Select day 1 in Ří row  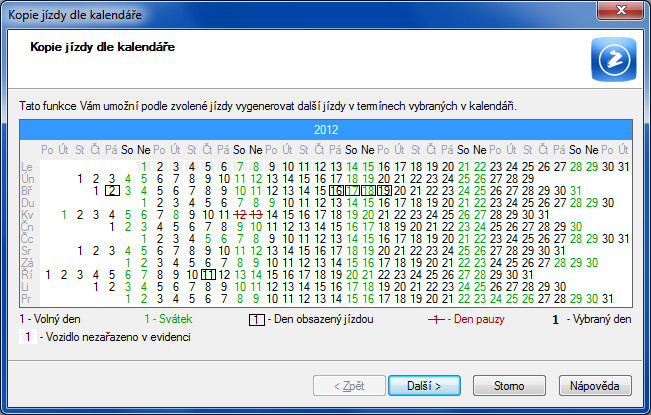click(48, 275)
